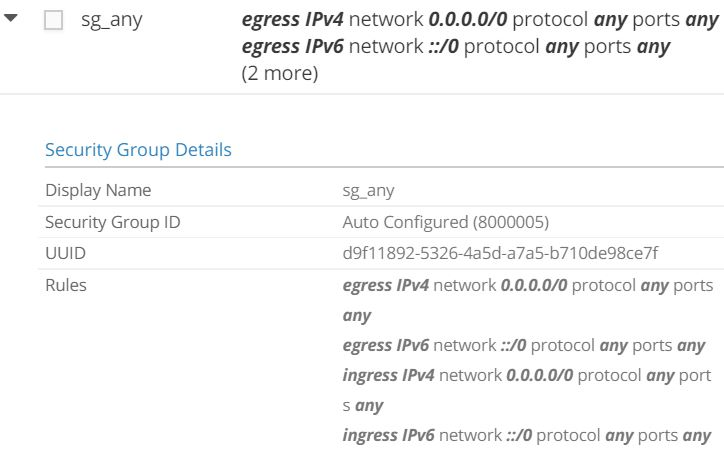Viewport: 724px width, 454px height.
Task: Click the sg_any security group name
Action: point(112,20)
